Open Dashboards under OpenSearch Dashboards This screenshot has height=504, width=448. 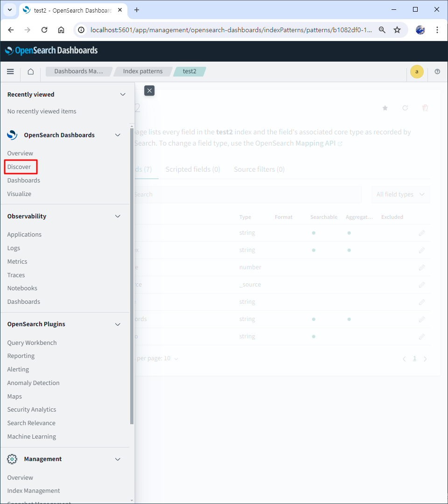pyautogui.click(x=24, y=180)
